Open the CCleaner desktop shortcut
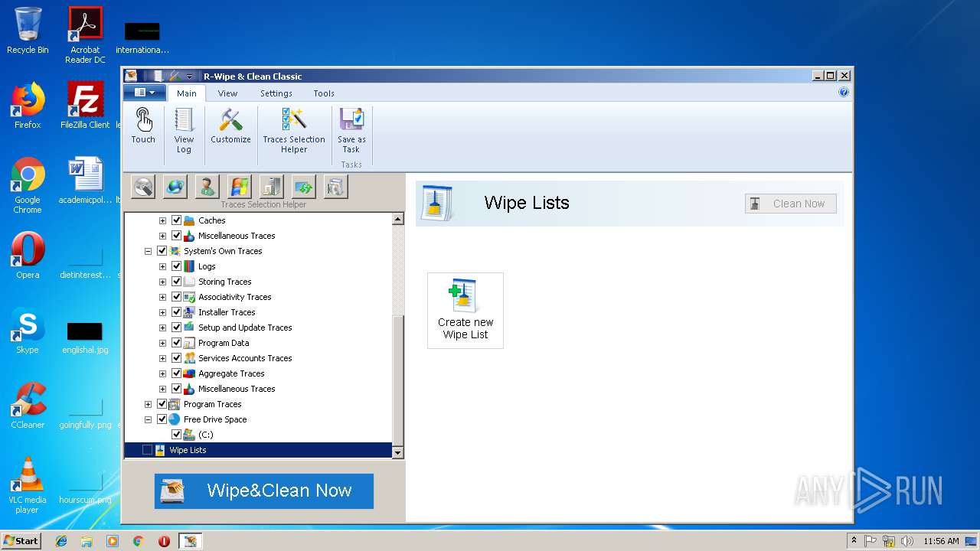 [x=28, y=406]
